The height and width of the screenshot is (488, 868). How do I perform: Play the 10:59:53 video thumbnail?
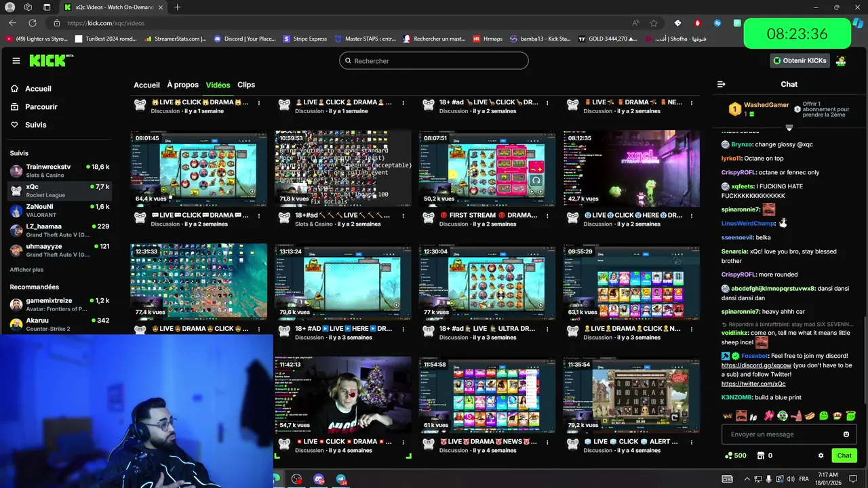point(342,169)
